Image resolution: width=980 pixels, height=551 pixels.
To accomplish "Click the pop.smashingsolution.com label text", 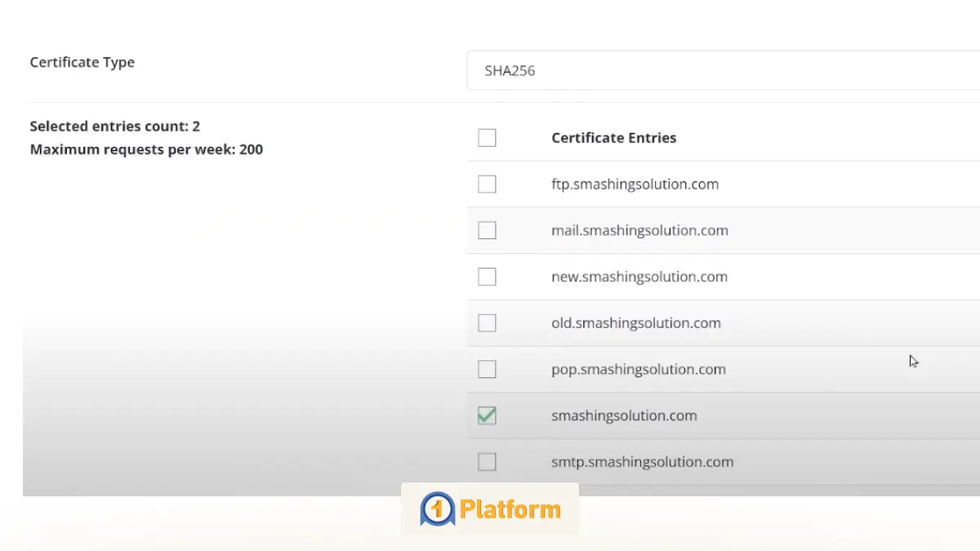I will pyautogui.click(x=639, y=369).
